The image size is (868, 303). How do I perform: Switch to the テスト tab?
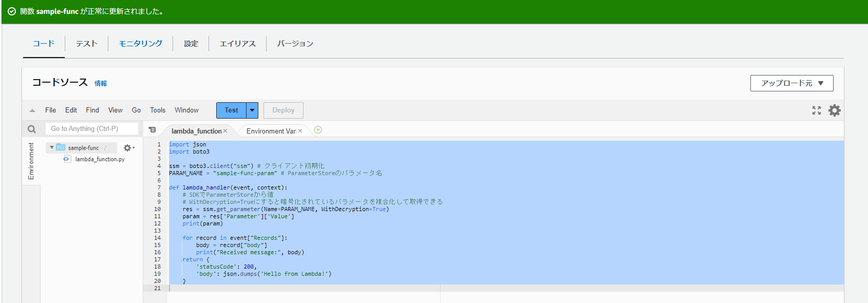pos(87,44)
